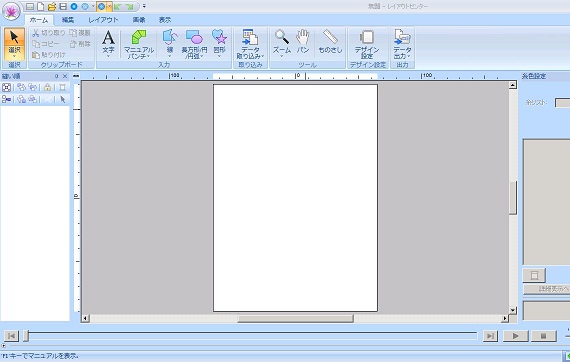Click the open folder icon in quick access bar
This screenshot has width=570, height=362.
click(x=52, y=7)
